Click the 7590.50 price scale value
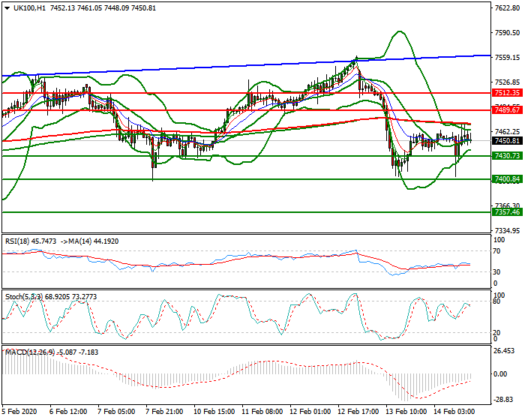The image size is (525, 420). 507,33
